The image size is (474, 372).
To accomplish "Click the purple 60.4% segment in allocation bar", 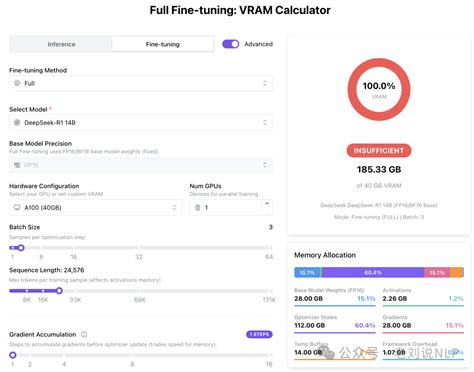I will click(x=373, y=273).
